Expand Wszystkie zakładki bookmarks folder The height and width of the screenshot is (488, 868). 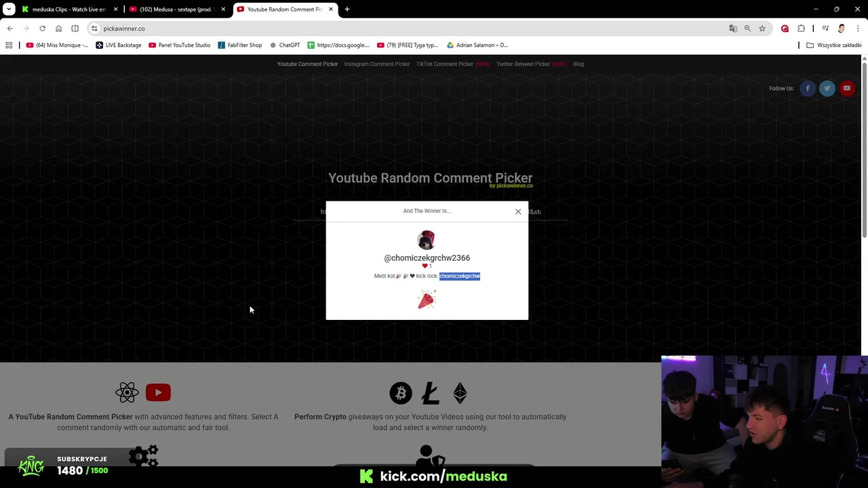click(833, 45)
